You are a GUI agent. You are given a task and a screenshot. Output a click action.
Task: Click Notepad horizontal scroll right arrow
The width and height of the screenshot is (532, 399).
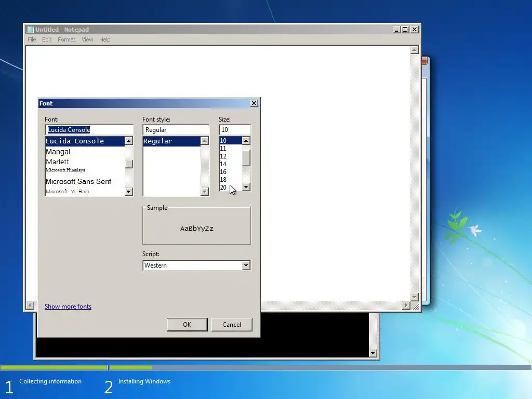406,305
